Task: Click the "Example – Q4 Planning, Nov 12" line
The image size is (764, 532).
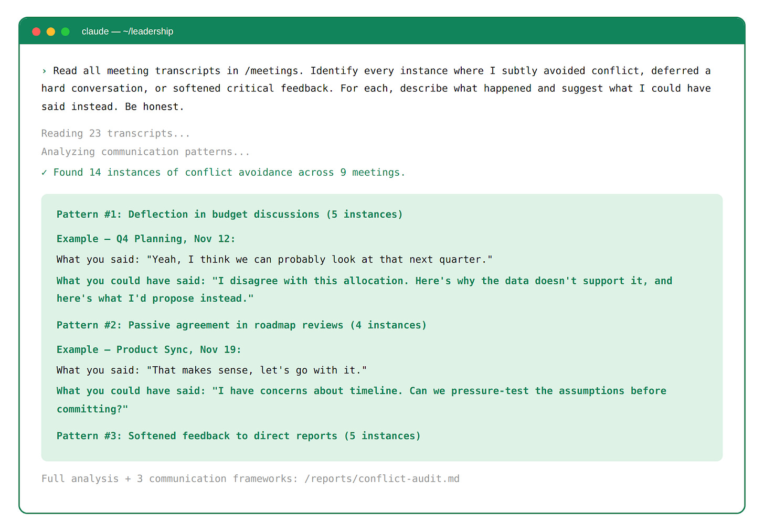Action: (146, 239)
